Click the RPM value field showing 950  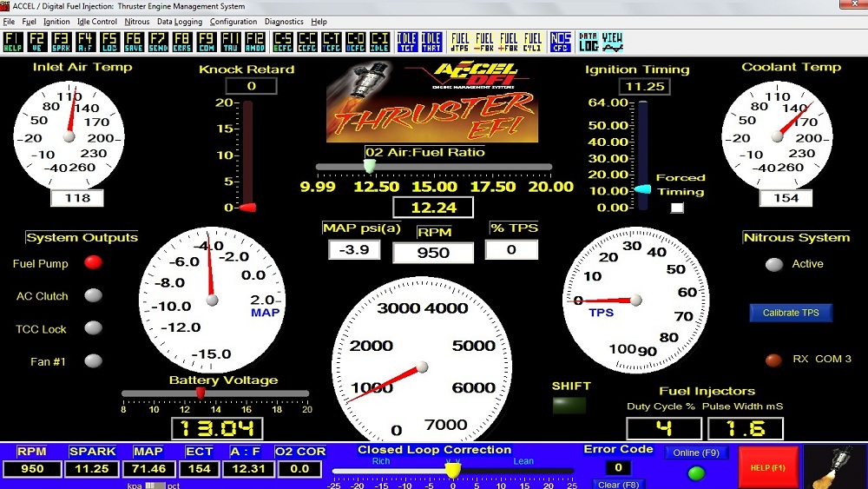tap(433, 253)
